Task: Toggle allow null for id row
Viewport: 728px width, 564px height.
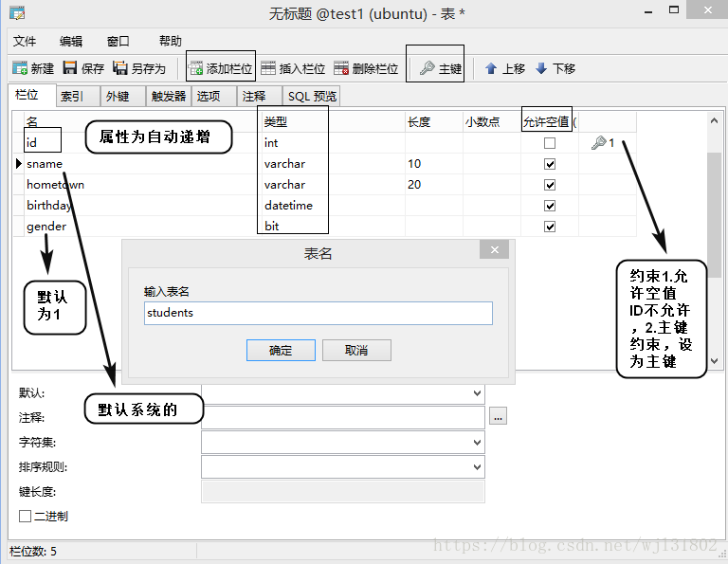Action: (550, 143)
